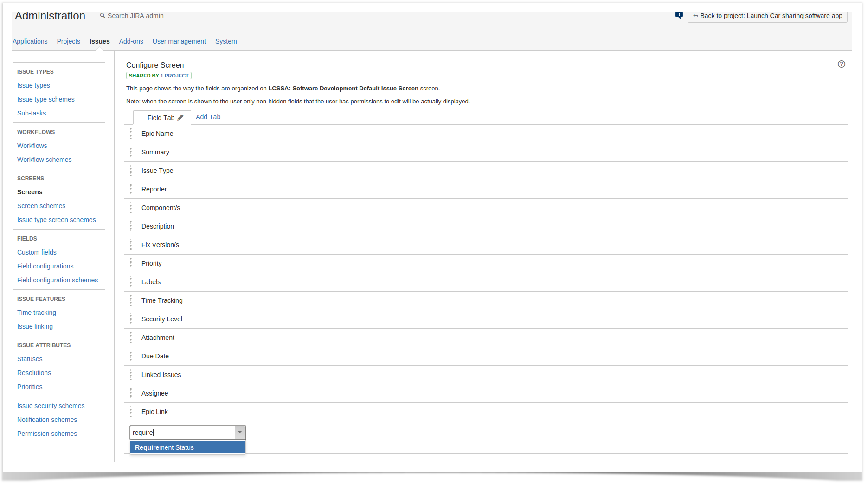The image size is (868, 485).
Task: Open the field selector dropdown arrow
Action: (x=240, y=433)
